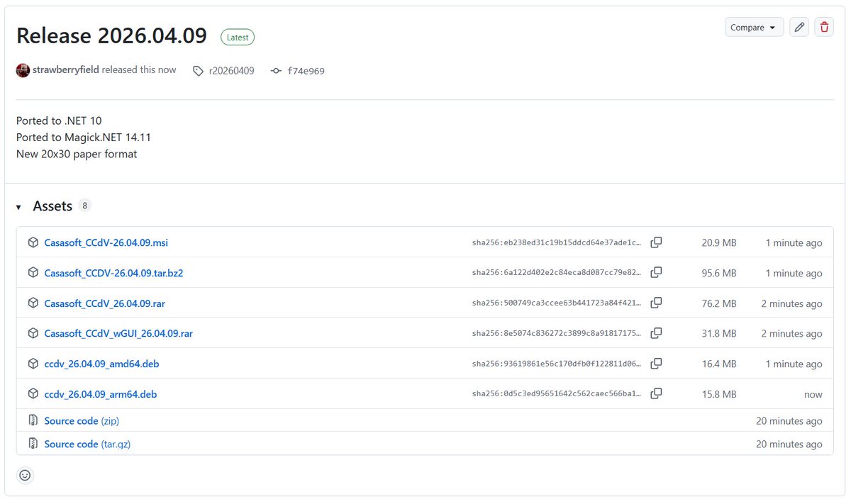Click package icon of the tar.bz2 asset
The image size is (851, 504).
pos(33,273)
